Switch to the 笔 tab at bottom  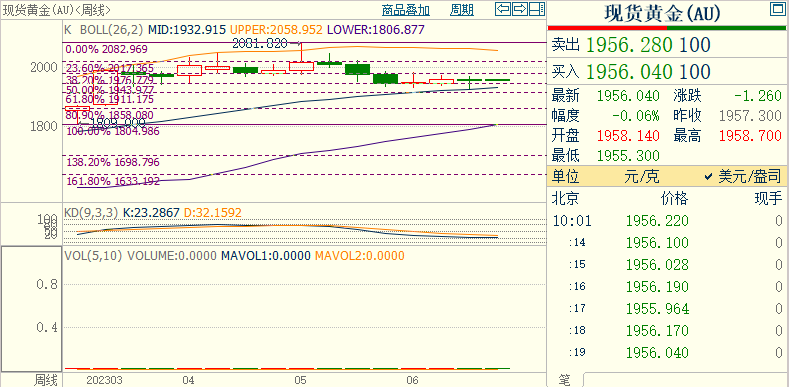[x=565, y=380]
